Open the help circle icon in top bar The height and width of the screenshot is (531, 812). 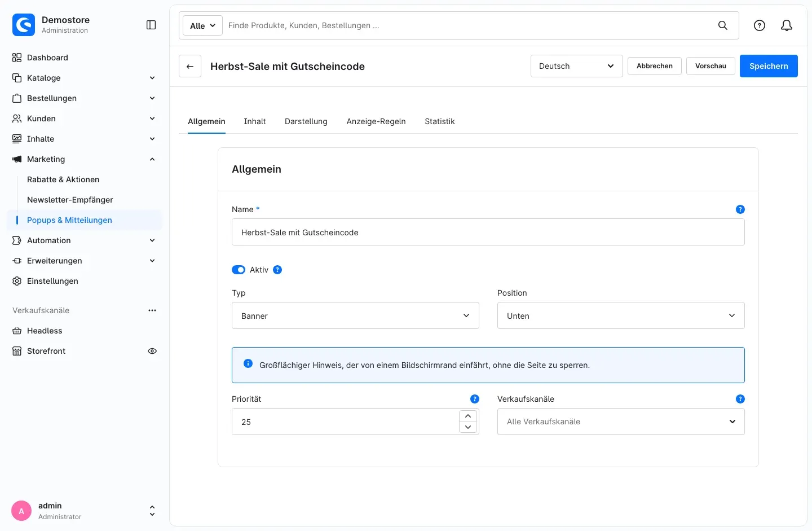(x=760, y=25)
